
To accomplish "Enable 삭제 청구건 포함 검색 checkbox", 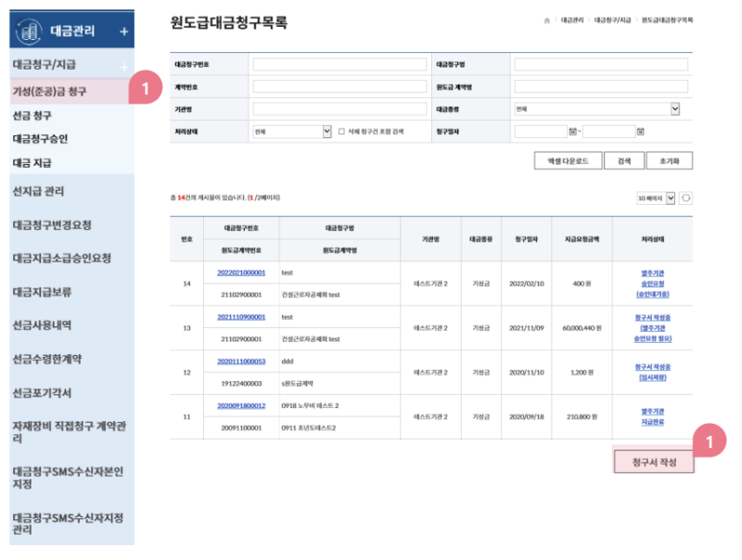I will (341, 132).
